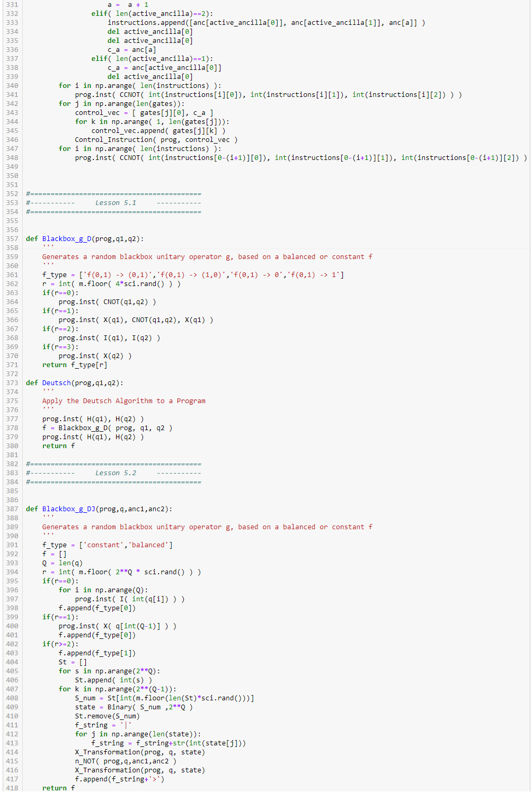Click 'prog.inst( X(q1), CNOT(q1,q2), X(q1) )' line
Screen dimensions: 532x792
[x=136, y=320]
